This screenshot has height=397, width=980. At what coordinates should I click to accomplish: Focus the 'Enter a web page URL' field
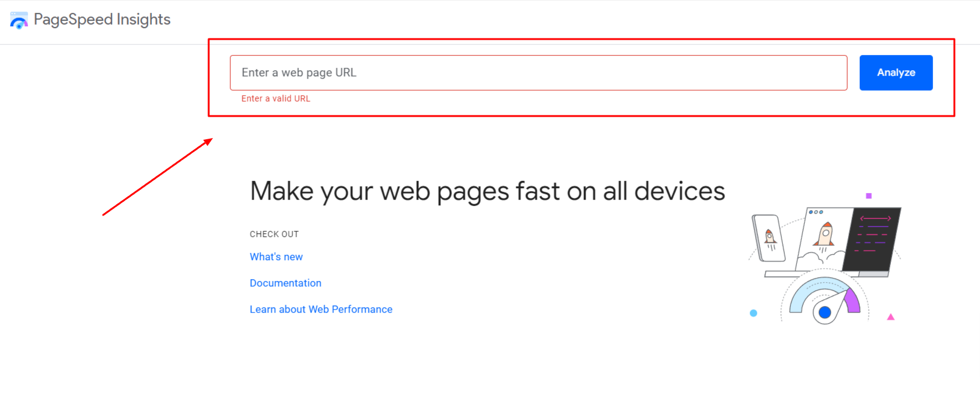[538, 73]
